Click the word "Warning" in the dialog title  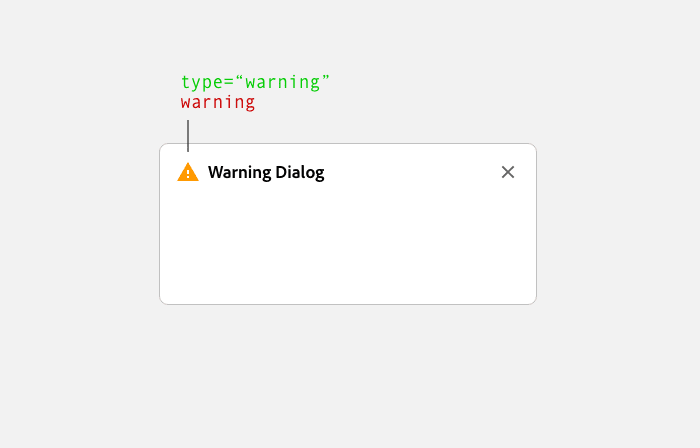click(239, 173)
